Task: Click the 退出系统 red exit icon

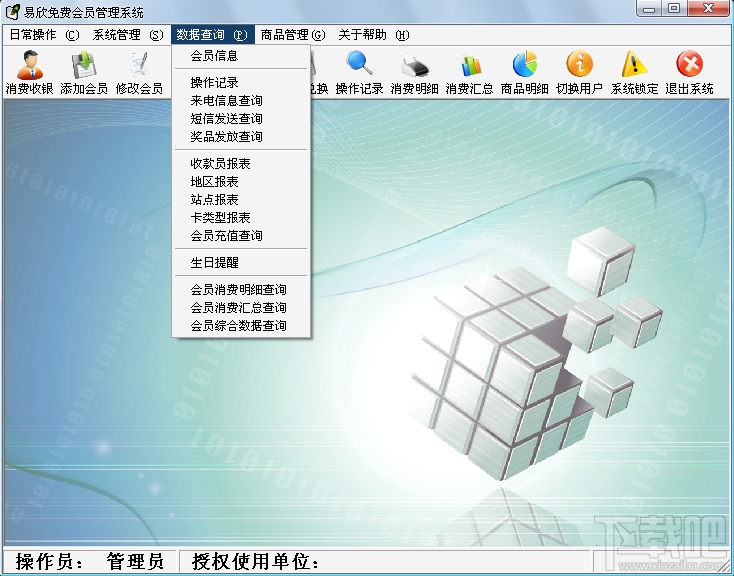Action: (x=690, y=72)
